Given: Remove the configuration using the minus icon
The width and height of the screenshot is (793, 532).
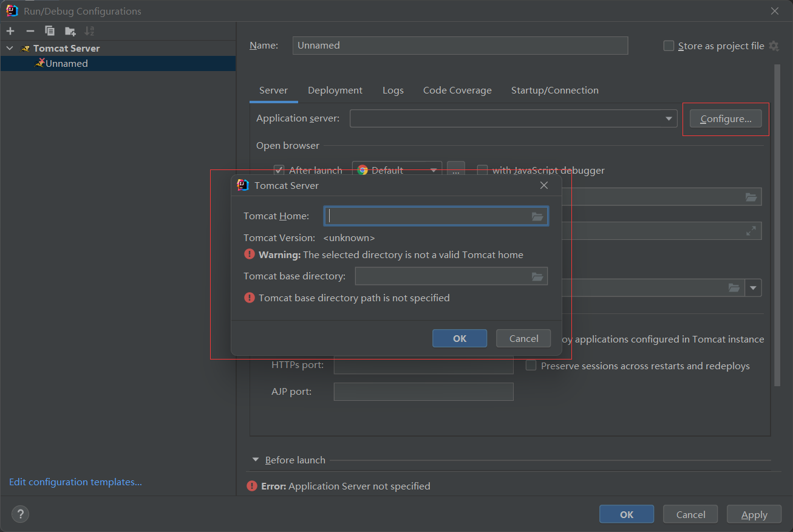Looking at the screenshot, I should (x=30, y=31).
